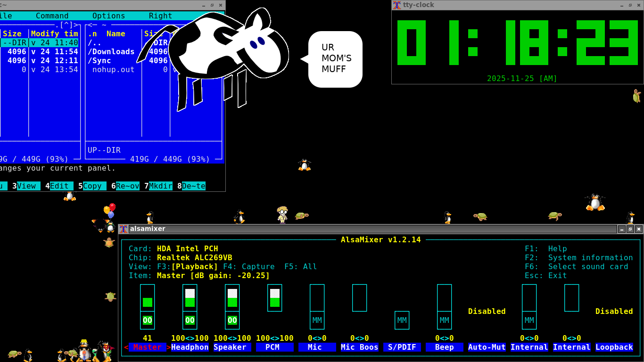Screen dimensions: 644x362
Task: Open the Command menu in Midnight Commander
Action: 52,16
